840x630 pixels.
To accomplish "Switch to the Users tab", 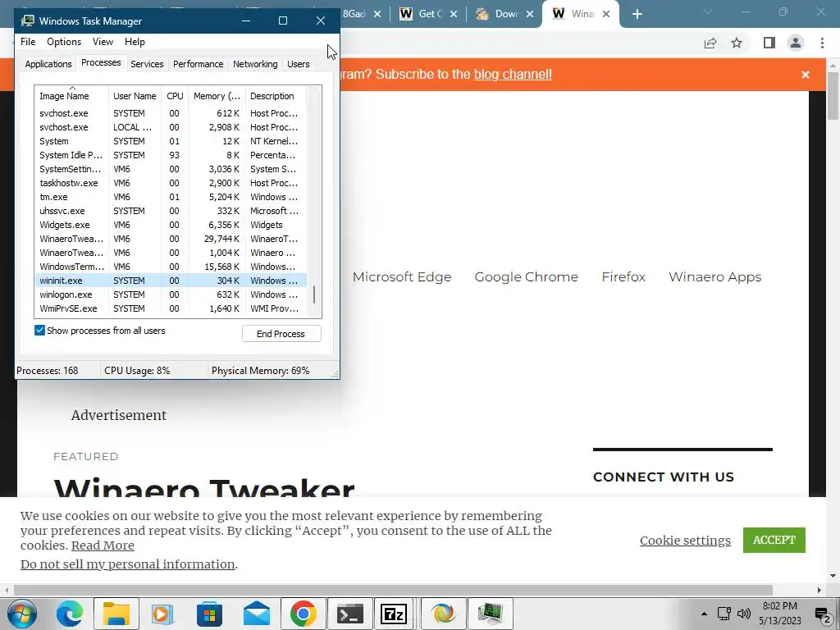I will click(x=299, y=64).
